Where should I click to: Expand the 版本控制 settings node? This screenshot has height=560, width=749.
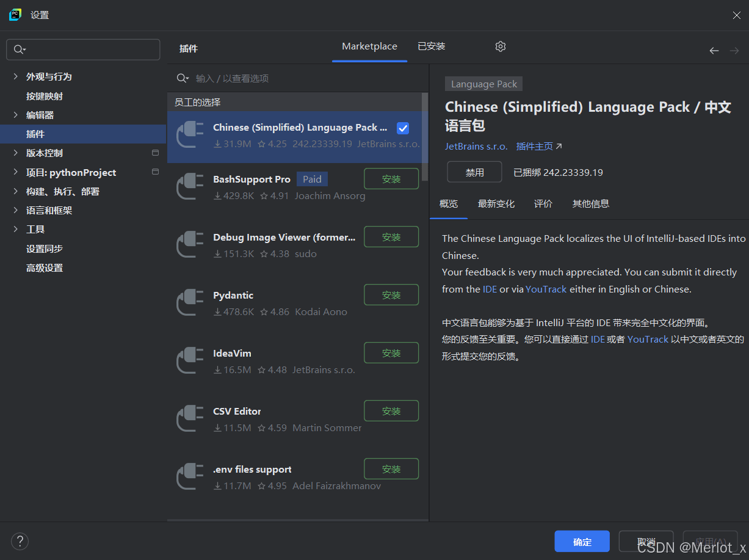(x=16, y=153)
